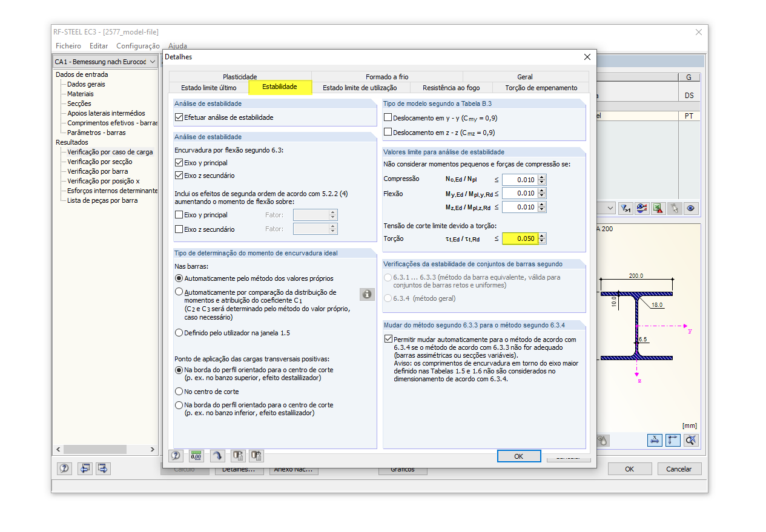The image size is (766, 532).
Task: Switch to Formado a frio tab
Action: 387,77
